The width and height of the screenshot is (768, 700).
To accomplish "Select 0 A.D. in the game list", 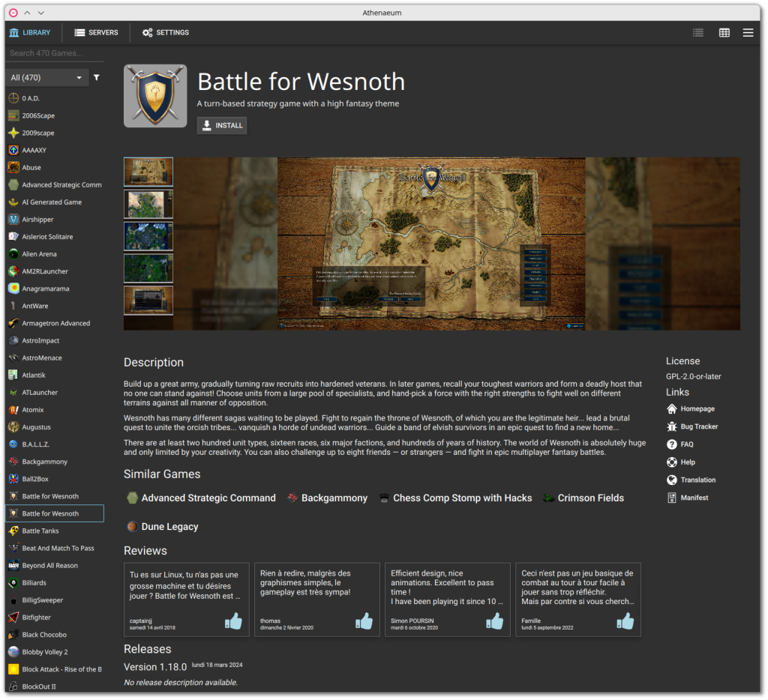I will click(54, 98).
